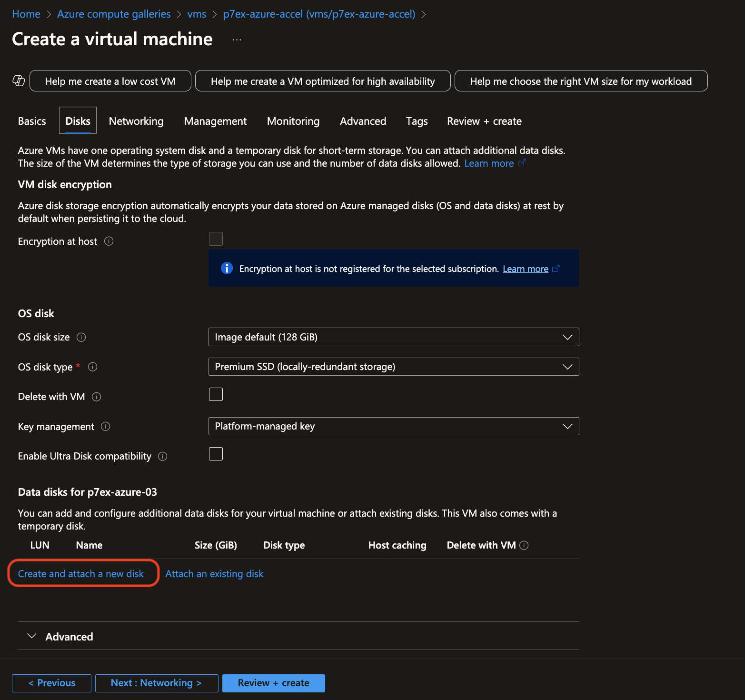Switch to the Networking tab

pyautogui.click(x=136, y=121)
